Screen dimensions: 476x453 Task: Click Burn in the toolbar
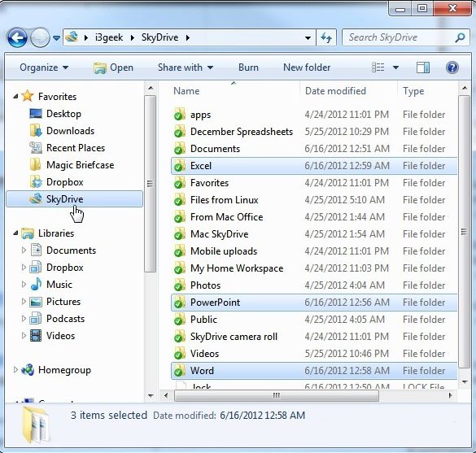[248, 68]
